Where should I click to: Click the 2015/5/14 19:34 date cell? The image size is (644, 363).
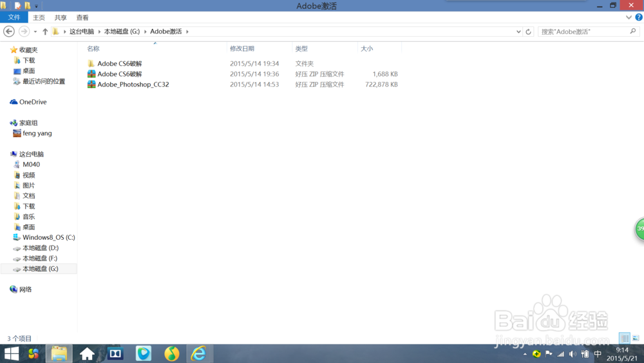coord(254,63)
